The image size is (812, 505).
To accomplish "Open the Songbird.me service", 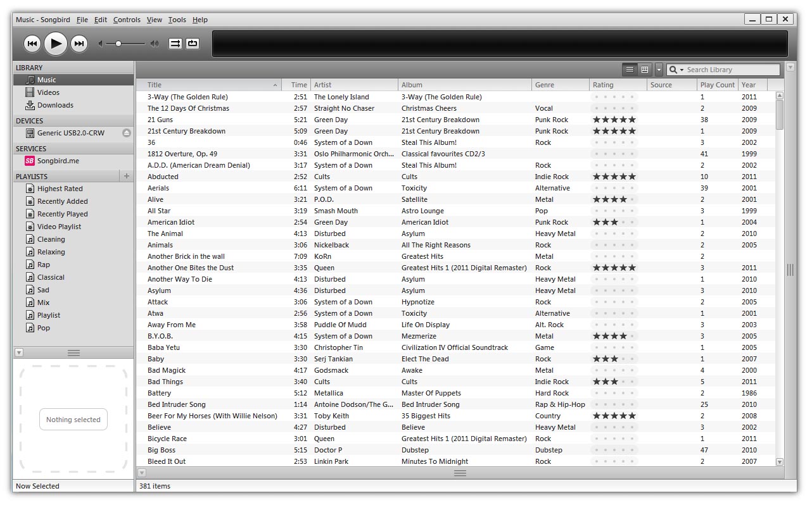I will (73, 161).
